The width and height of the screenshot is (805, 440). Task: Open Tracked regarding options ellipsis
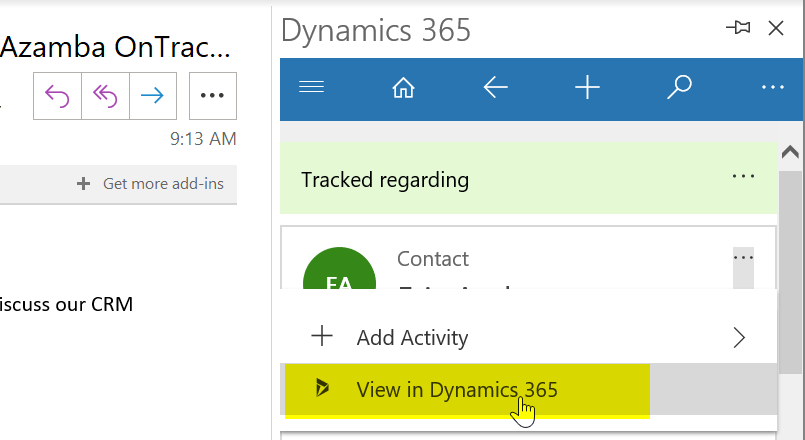[x=743, y=177]
